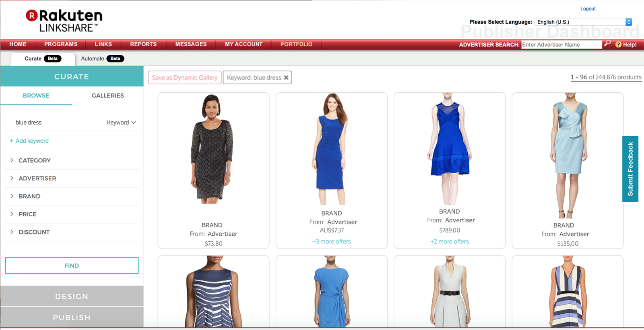Open the Keyword type dropdown

[x=121, y=122]
